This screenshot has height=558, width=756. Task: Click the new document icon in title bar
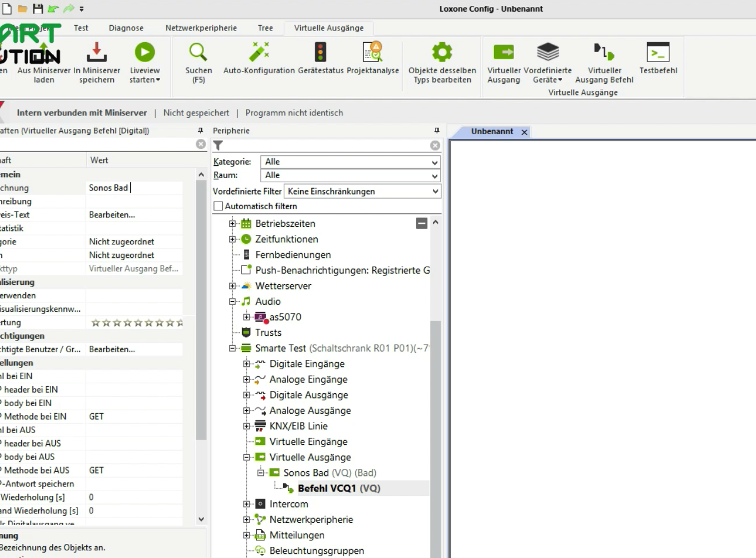(x=8, y=9)
